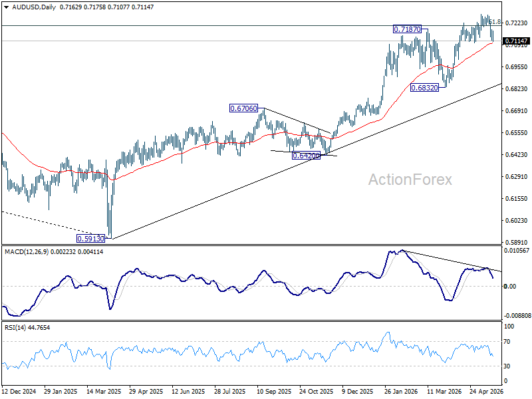Click the RSI 70 level label
Screen dimensions: 532x399
[x=507, y=341]
